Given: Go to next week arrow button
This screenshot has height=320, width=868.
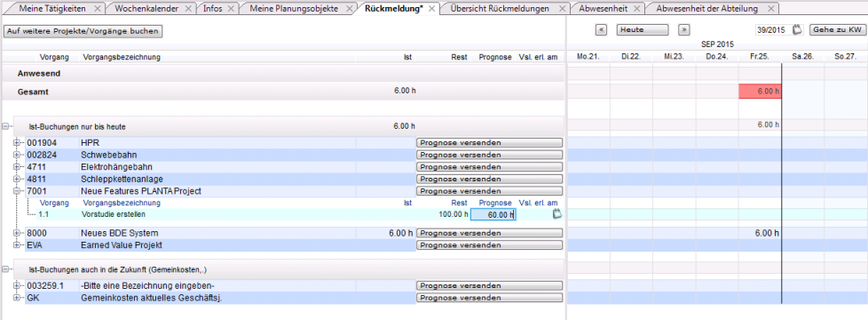Looking at the screenshot, I should click(x=685, y=30).
